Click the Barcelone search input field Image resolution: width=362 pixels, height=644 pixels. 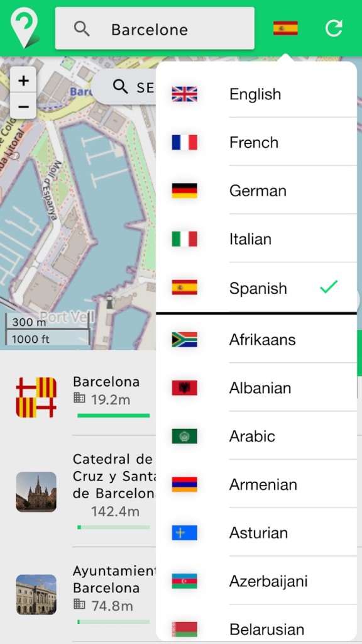155,28
